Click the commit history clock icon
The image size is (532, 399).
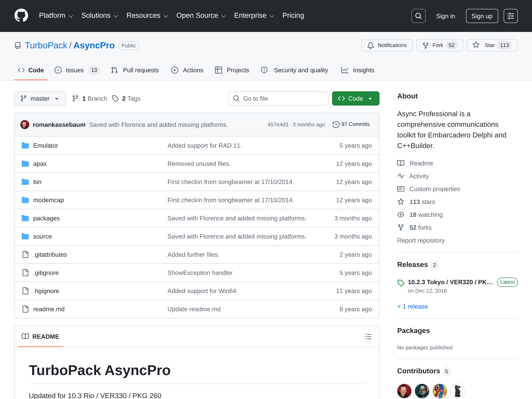coord(336,124)
